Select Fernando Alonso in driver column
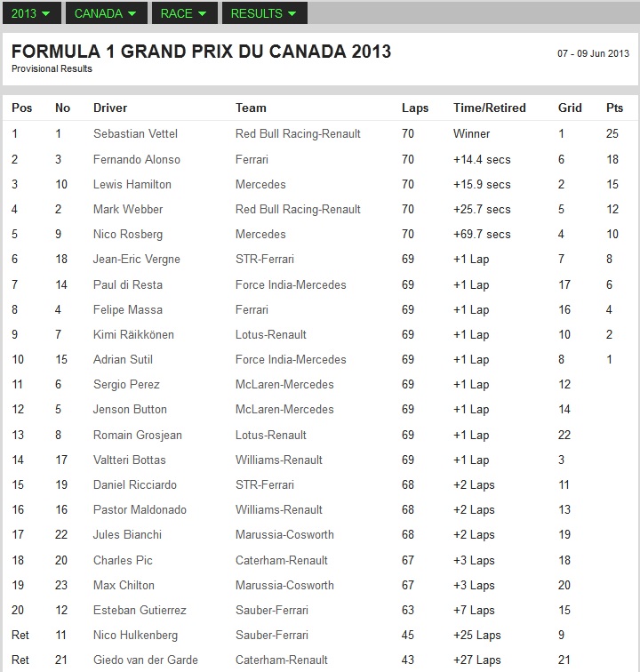The width and height of the screenshot is (640, 672). click(x=137, y=159)
